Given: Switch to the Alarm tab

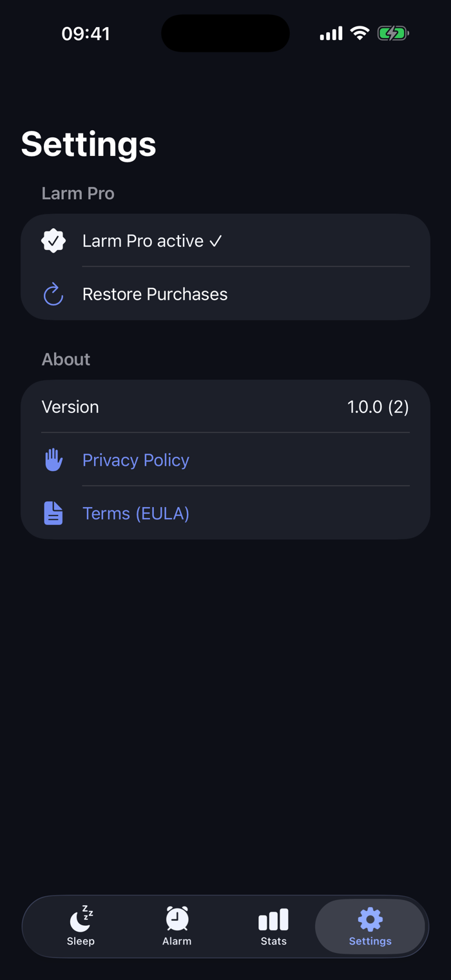Looking at the screenshot, I should 177,927.
